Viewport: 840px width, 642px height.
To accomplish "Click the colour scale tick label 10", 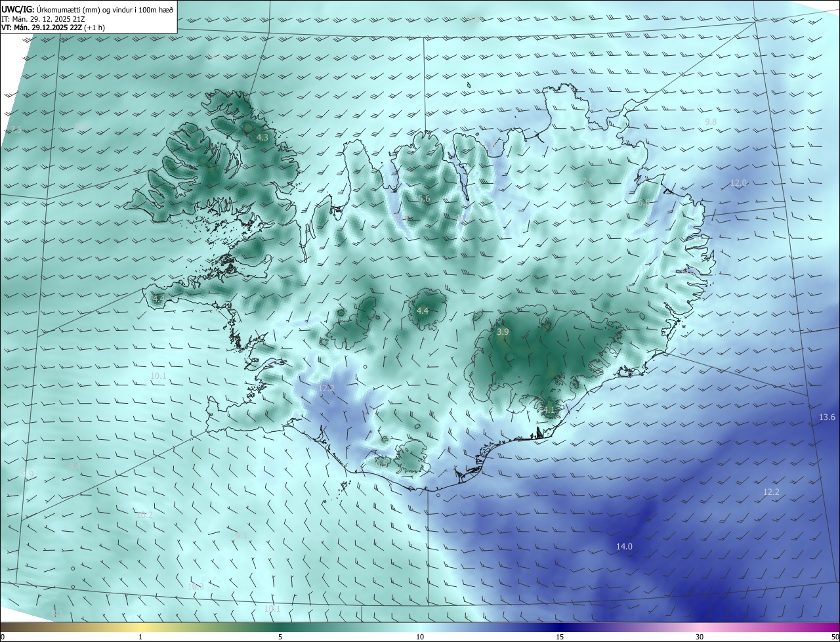I will tap(420, 637).
